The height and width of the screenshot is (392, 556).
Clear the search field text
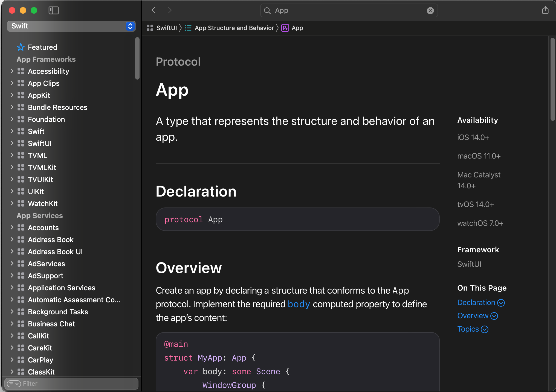coord(430,11)
